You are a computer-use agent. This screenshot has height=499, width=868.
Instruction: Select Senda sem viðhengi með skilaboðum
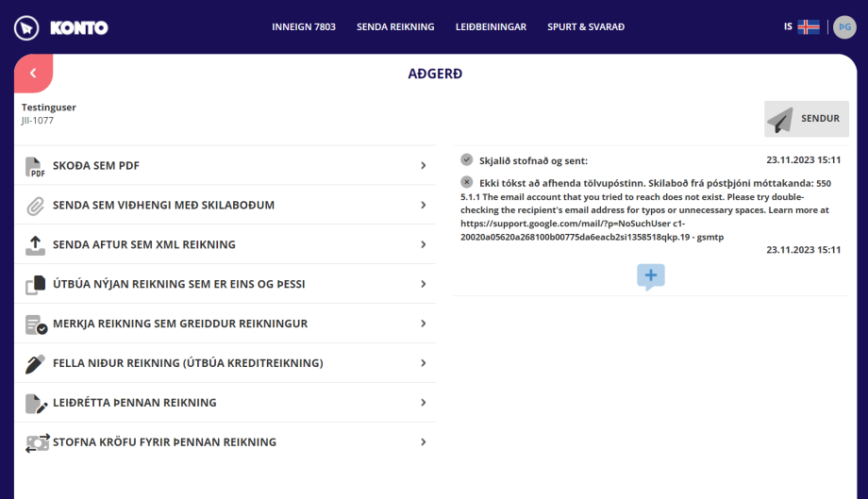pos(163,206)
